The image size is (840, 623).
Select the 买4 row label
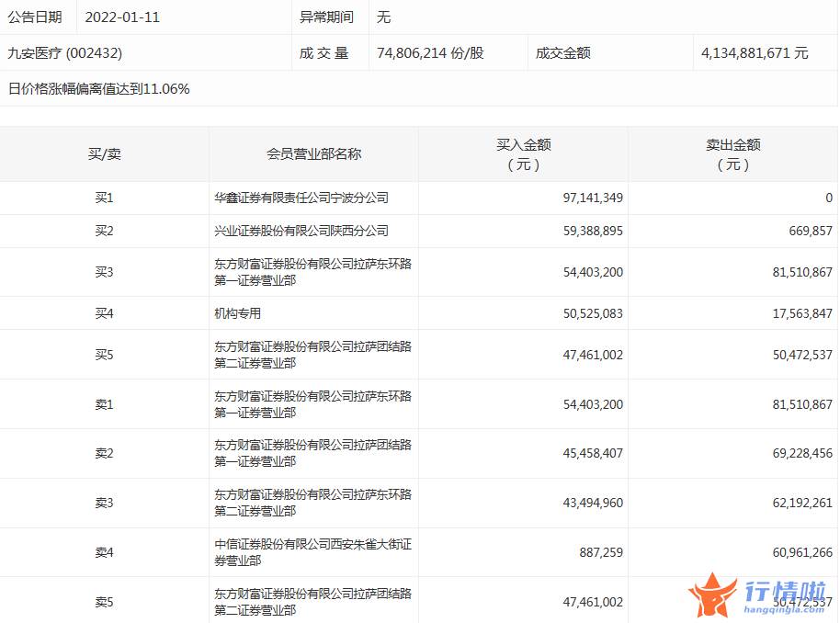click(x=105, y=313)
